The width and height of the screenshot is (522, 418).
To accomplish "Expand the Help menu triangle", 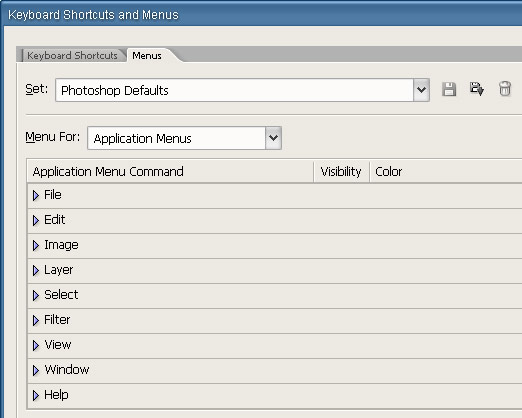I will click(36, 395).
